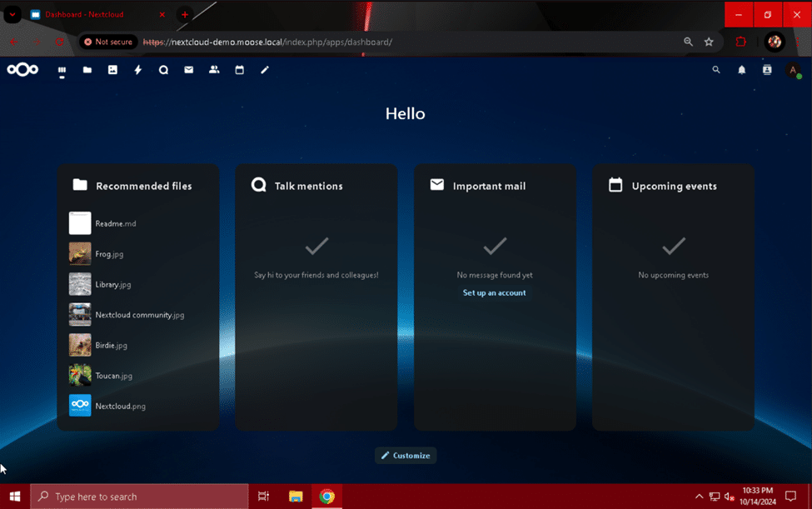Open the Dashboard app icon
The width and height of the screenshot is (812, 509).
(62, 70)
